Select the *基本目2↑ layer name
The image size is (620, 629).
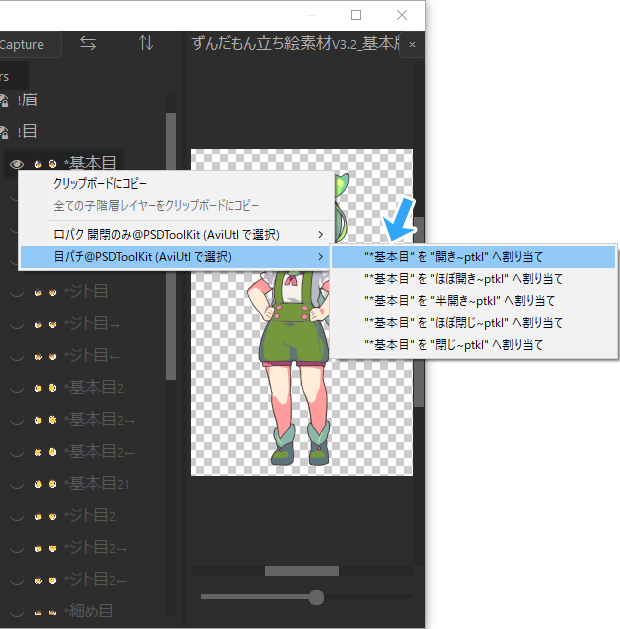pos(97,484)
